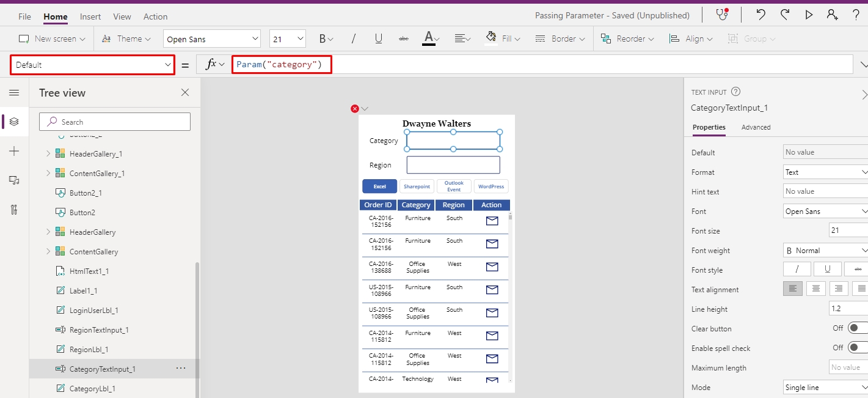
Task: Apply strikethrough formatting
Action: pyautogui.click(x=403, y=39)
